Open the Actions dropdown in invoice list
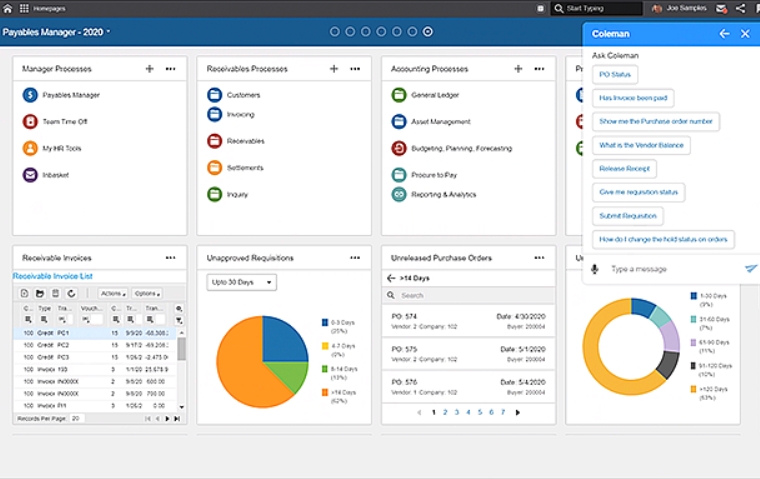Viewport: 760px width, 479px height. coord(113,293)
